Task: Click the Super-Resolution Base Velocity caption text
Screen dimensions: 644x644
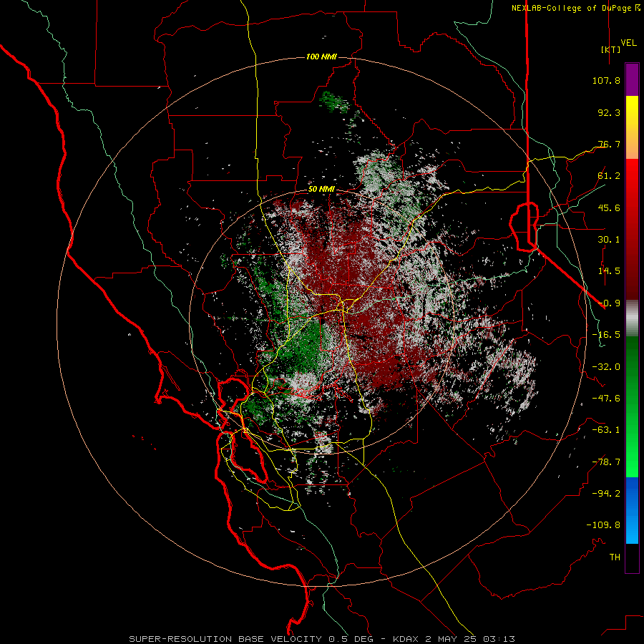Action: 321,639
